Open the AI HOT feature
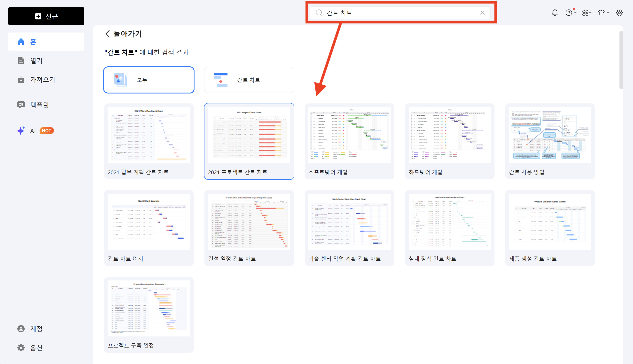 (x=35, y=131)
